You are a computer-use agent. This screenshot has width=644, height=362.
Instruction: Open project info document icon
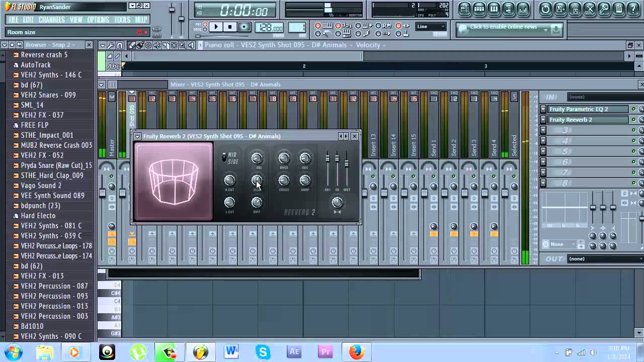point(618,9)
